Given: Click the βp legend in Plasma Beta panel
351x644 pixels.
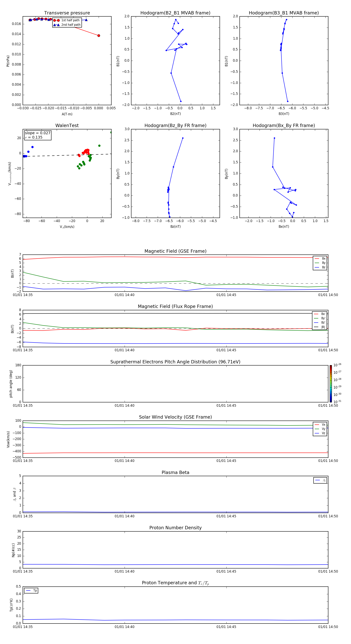Looking at the screenshot, I should pyautogui.click(x=320, y=480).
